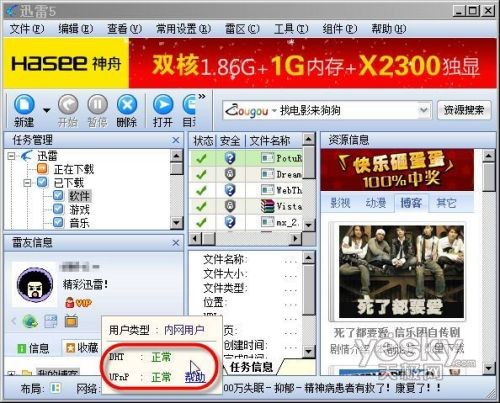Toggle the 软件 checkbox in task tree
The height and width of the screenshot is (403, 500).
58,195
